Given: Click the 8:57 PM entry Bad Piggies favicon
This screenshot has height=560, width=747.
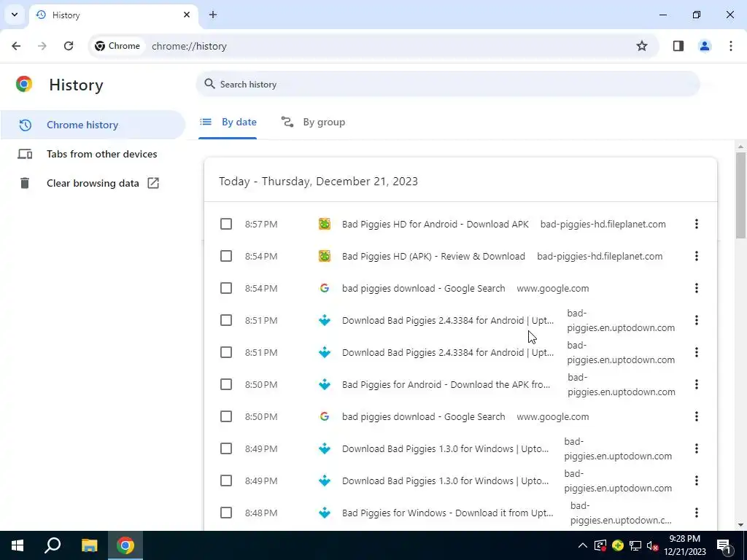Looking at the screenshot, I should coord(325,224).
